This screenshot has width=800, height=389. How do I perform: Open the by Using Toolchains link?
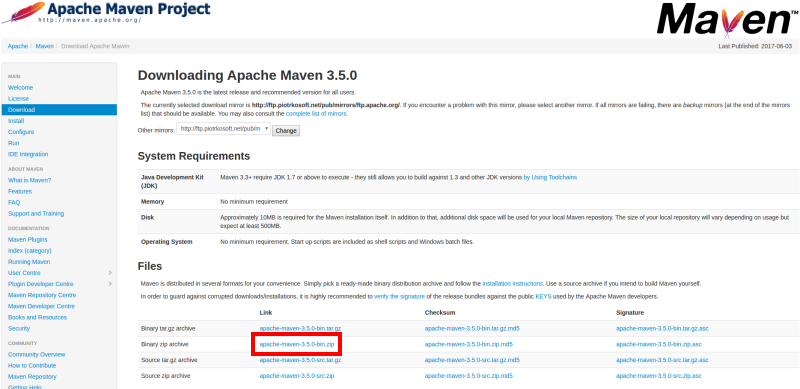point(550,178)
